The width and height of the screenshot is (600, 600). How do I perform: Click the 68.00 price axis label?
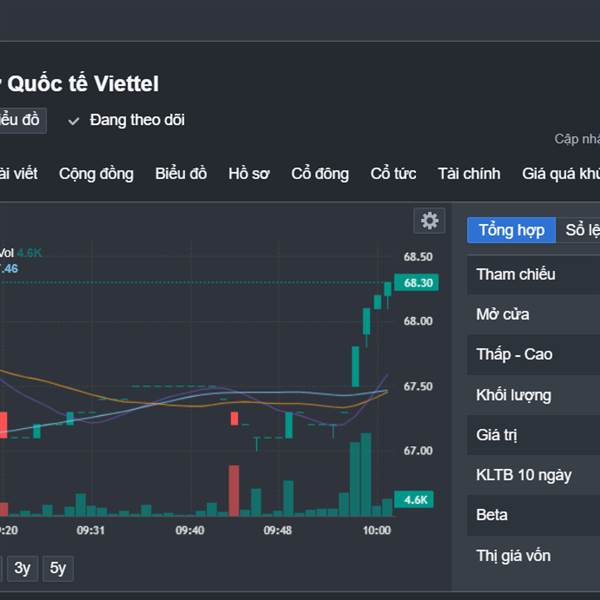(418, 321)
